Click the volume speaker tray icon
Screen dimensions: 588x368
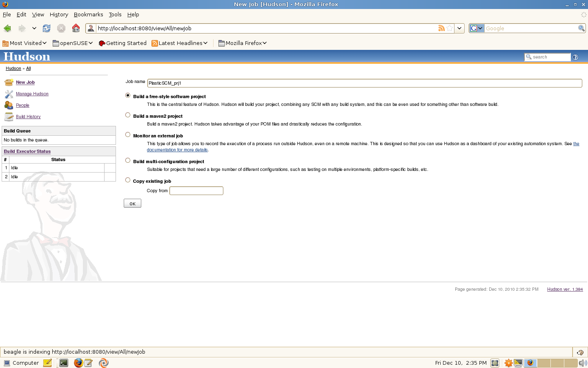[x=583, y=363]
